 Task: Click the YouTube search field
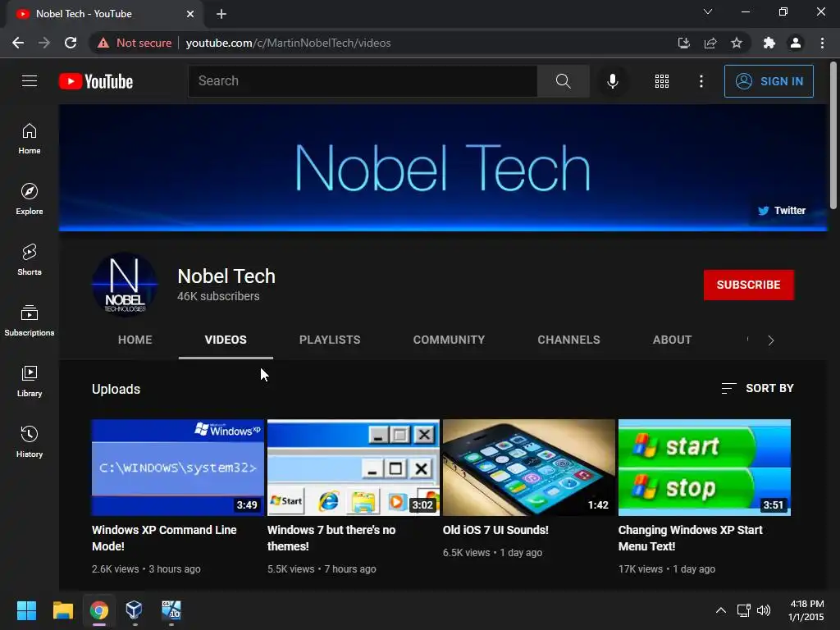point(363,81)
